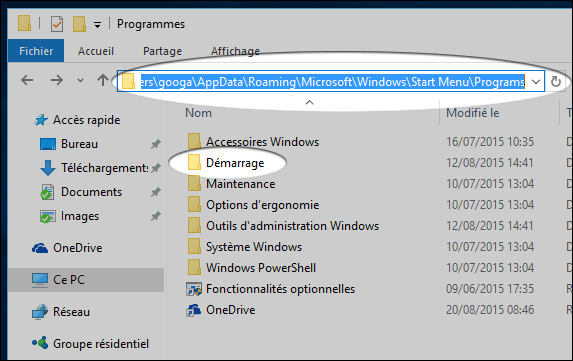Image resolution: width=573 pixels, height=361 pixels.
Task: Open the recent locations dropdown arrow
Action: [x=80, y=80]
